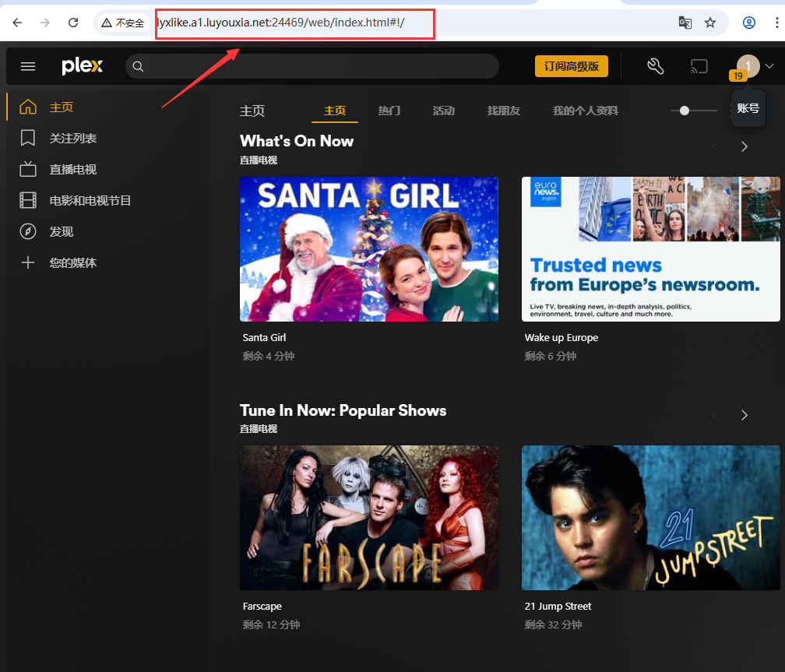Show previous items in What's On Now
Image resolution: width=785 pixels, height=672 pixels.
coord(715,146)
